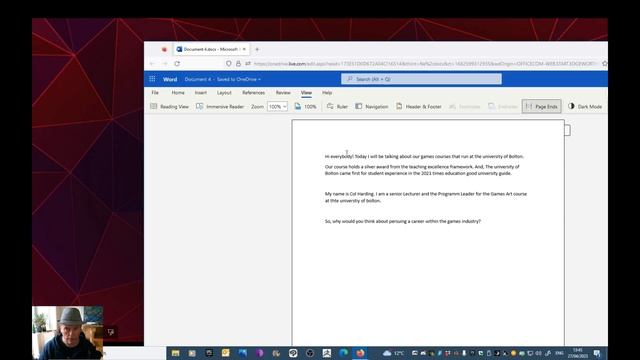Screen dimensions: 640x360
Task: Open the purple round app on taskbar
Action: [260, 353]
